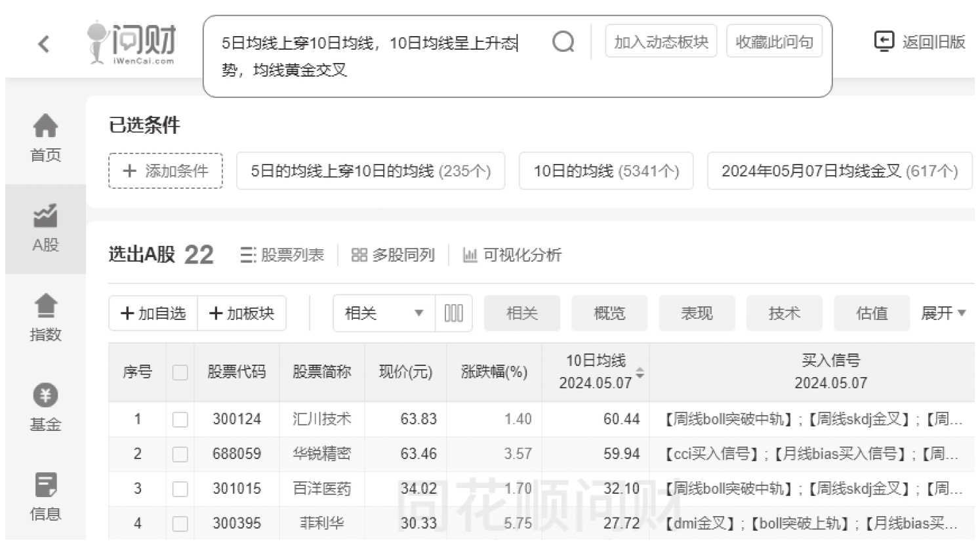Click 加自选 button
Screen dimensions: 980x545
click(153, 313)
